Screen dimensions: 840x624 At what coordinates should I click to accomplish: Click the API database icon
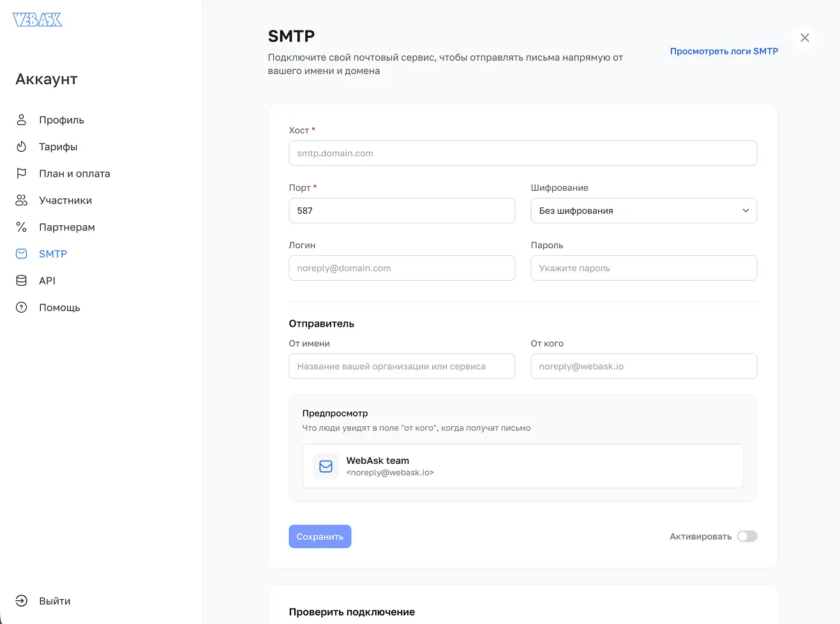coord(21,281)
